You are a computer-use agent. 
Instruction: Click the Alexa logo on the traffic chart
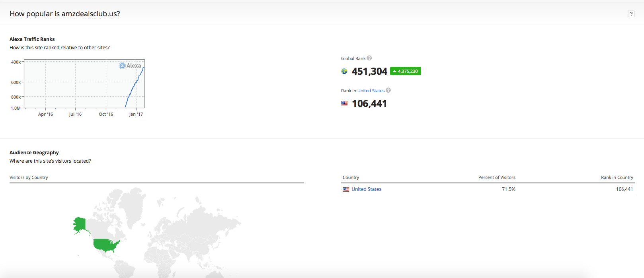[130, 66]
